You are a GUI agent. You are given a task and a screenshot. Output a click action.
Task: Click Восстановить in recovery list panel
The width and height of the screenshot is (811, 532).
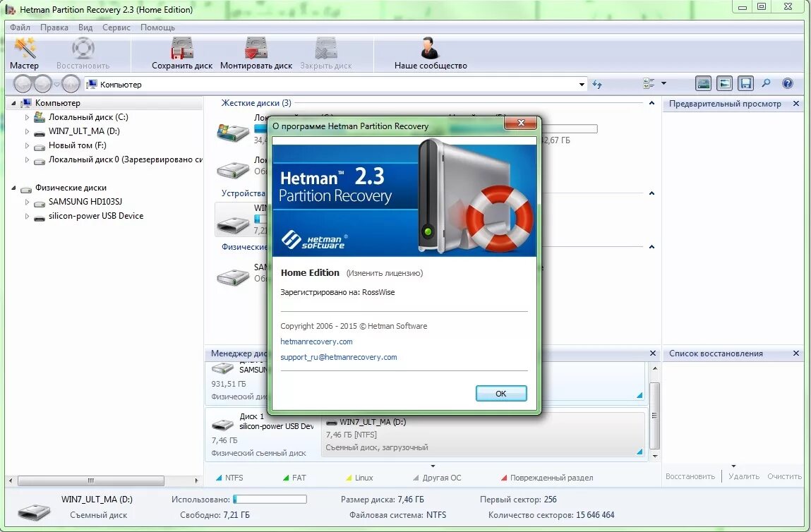[x=690, y=476]
